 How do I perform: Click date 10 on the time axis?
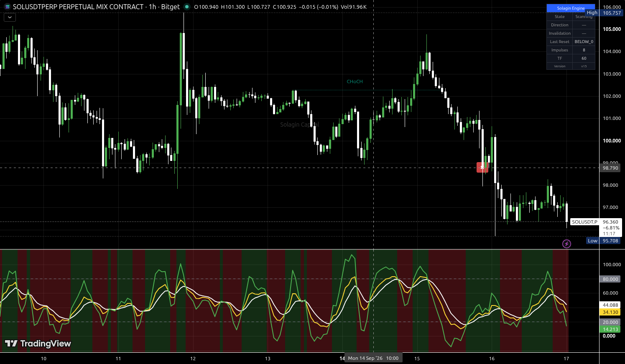[44, 359]
